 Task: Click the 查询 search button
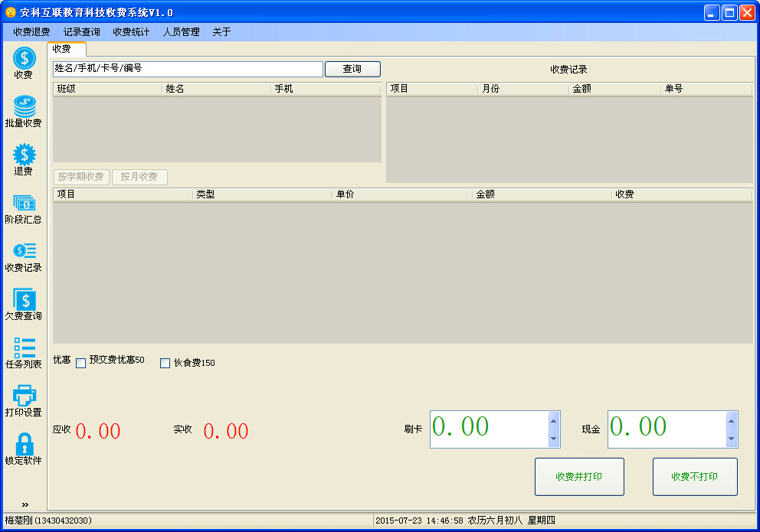pos(352,69)
